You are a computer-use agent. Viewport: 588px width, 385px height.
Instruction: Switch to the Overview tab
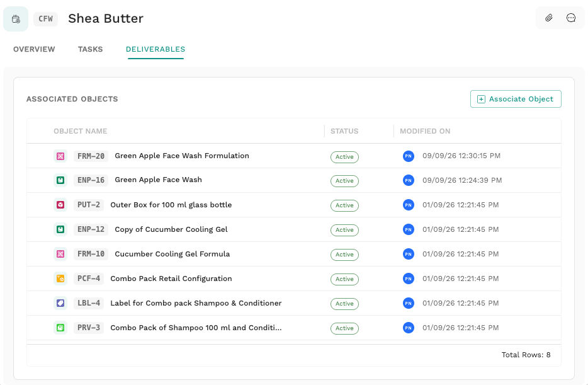(x=34, y=49)
